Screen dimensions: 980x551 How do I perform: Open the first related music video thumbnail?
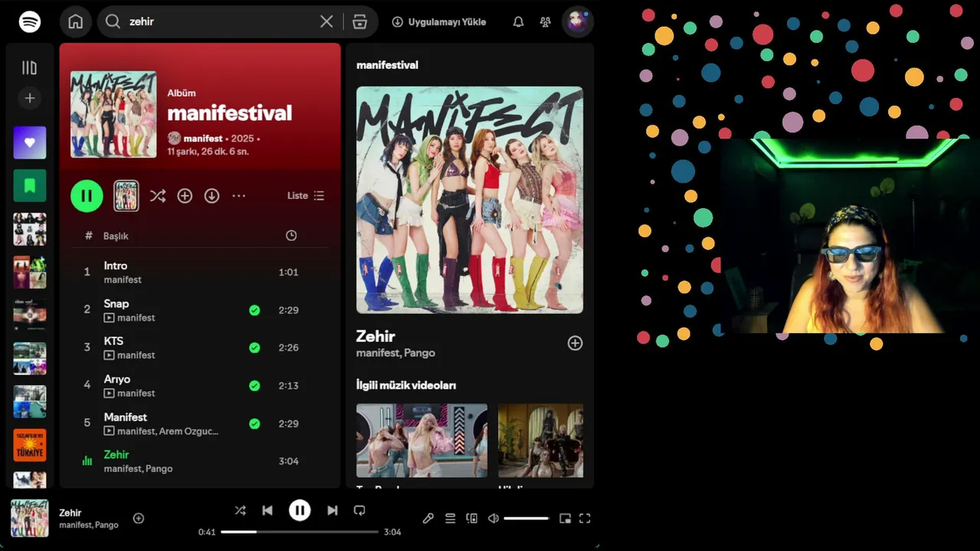click(422, 441)
